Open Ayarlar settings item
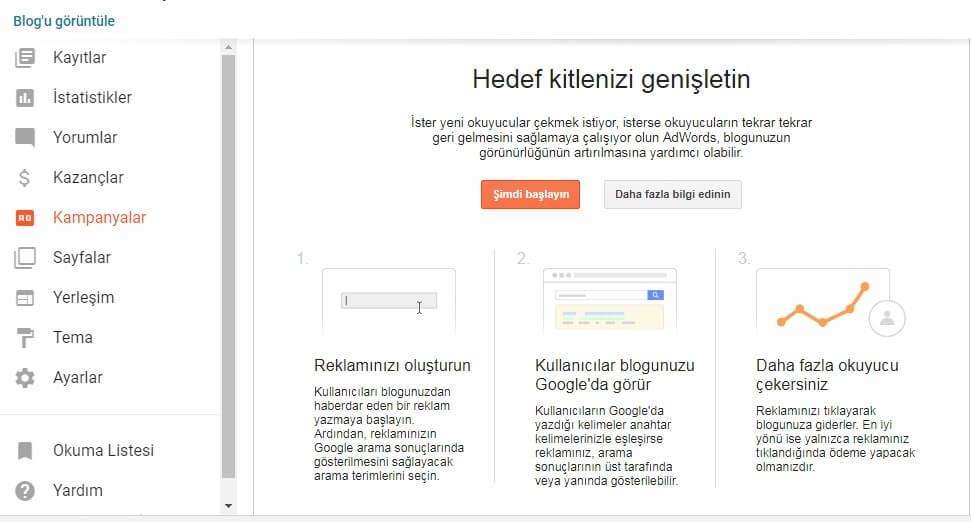Screen dimensions: 971x522 coord(77,378)
